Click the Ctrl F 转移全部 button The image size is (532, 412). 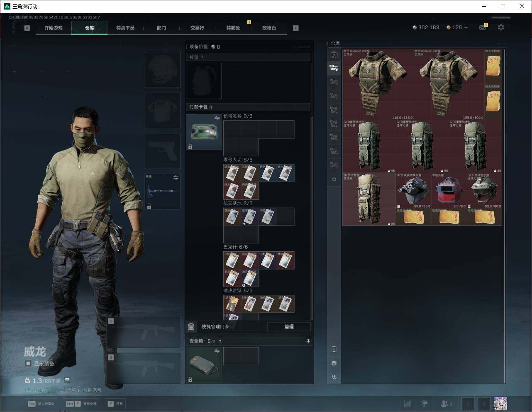81,404
